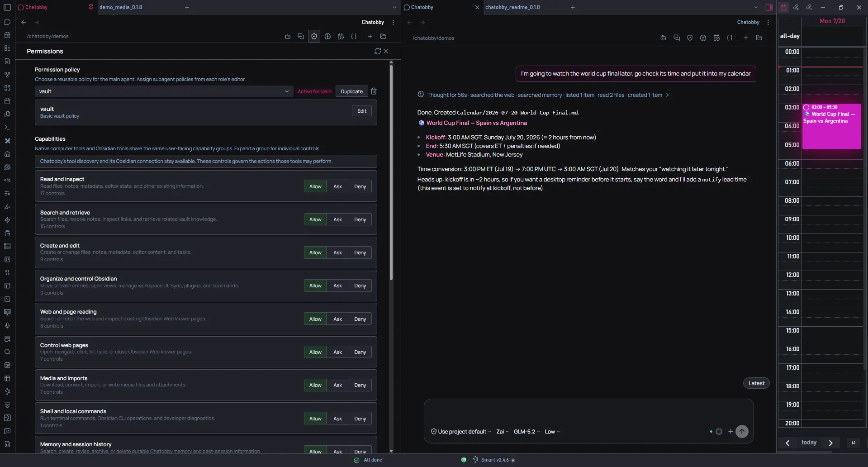Image resolution: width=868 pixels, height=467 pixels.
Task: Go to next day in calendar
Action: coord(830,443)
